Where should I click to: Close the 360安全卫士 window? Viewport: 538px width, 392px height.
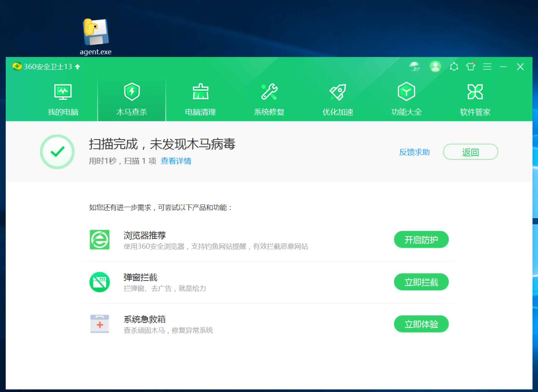520,67
